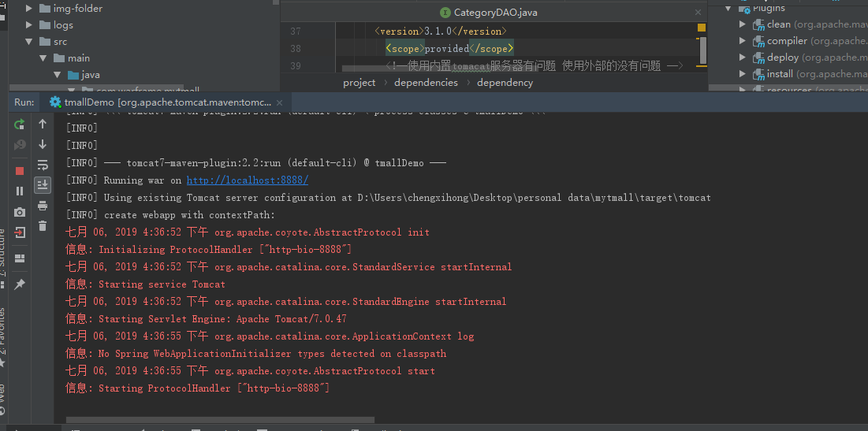Select the logs folder in project tree
The height and width of the screenshot is (431, 868).
[63, 25]
